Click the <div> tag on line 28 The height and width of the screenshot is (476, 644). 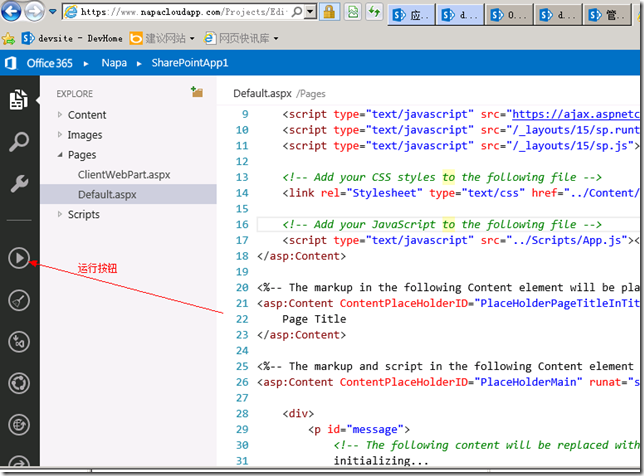(298, 414)
